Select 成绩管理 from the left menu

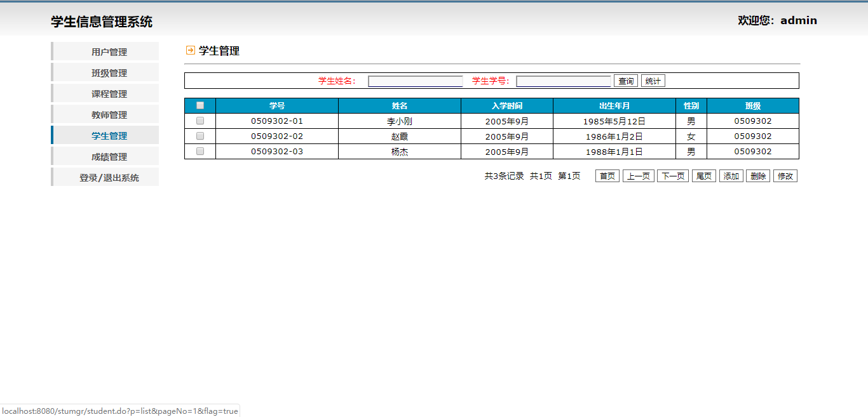[x=109, y=157]
